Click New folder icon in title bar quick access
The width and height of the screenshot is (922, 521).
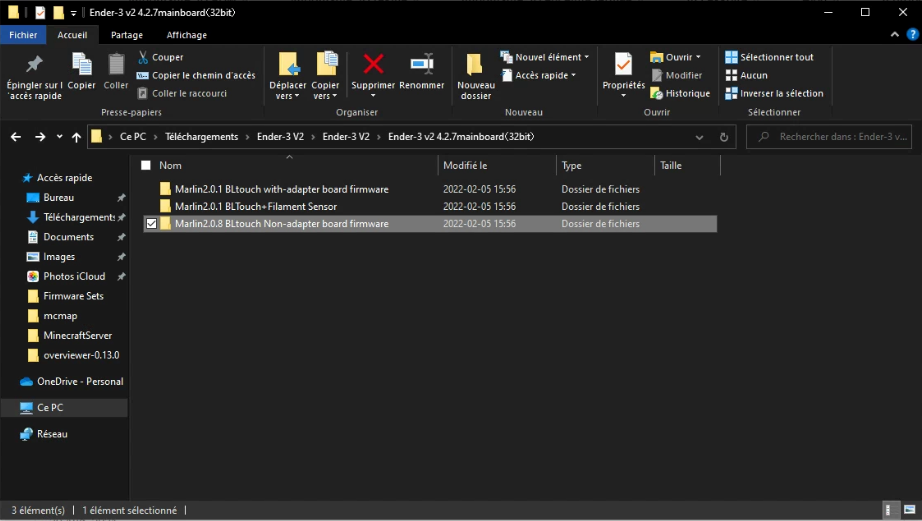[58, 12]
